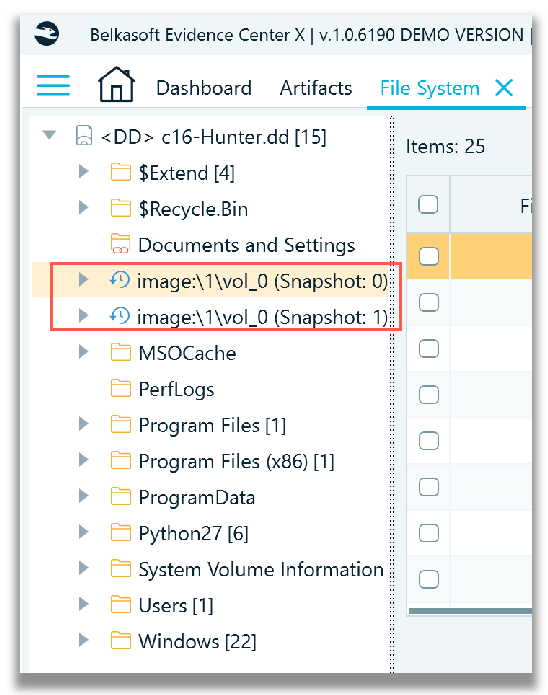
Task: Select the PerfLogs tree label
Action: pyautogui.click(x=176, y=390)
